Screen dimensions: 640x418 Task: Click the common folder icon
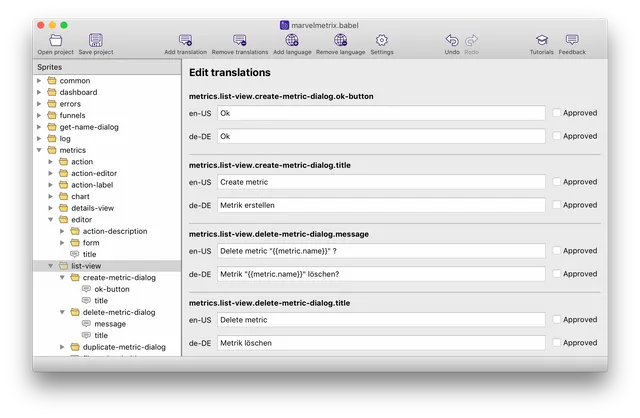pyautogui.click(x=52, y=80)
